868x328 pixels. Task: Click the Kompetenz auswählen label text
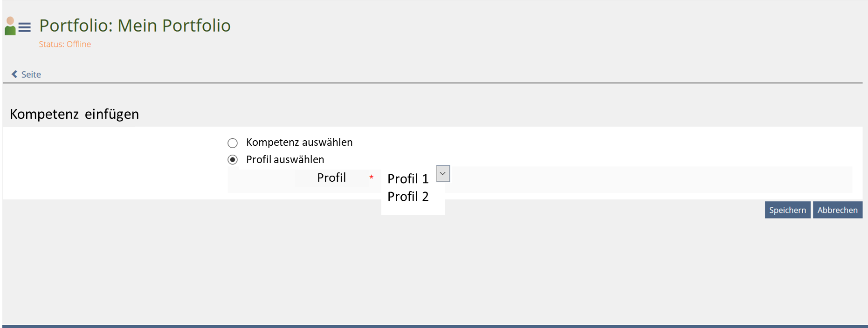click(x=299, y=142)
